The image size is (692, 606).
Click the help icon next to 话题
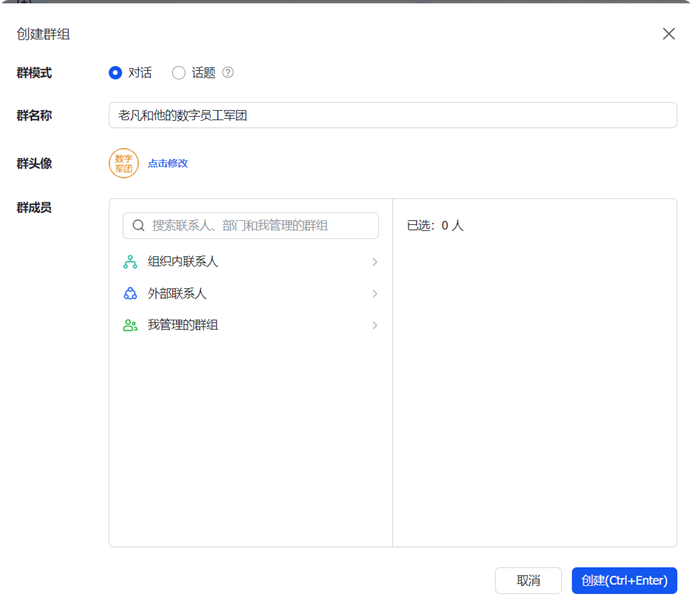[x=228, y=72]
